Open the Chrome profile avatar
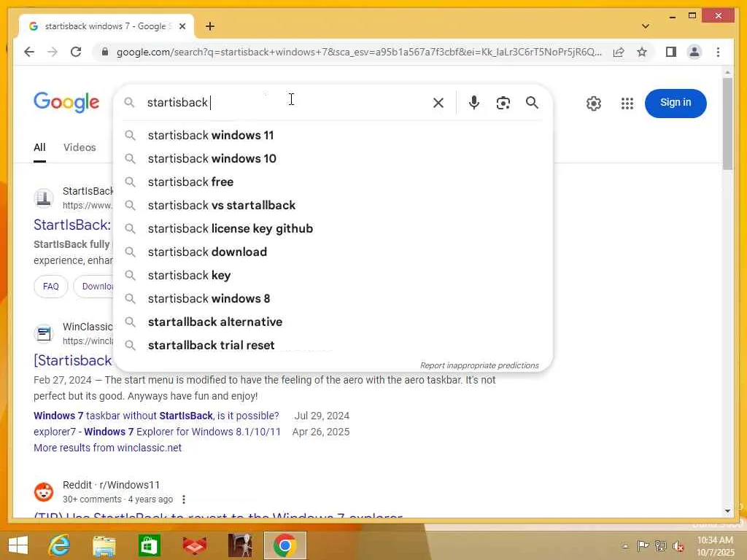 click(x=694, y=52)
